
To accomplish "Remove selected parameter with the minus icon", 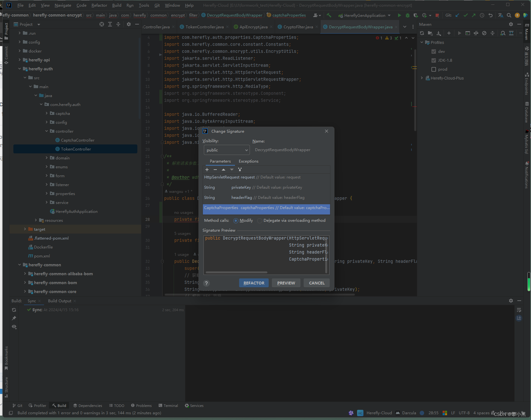I will coord(215,170).
